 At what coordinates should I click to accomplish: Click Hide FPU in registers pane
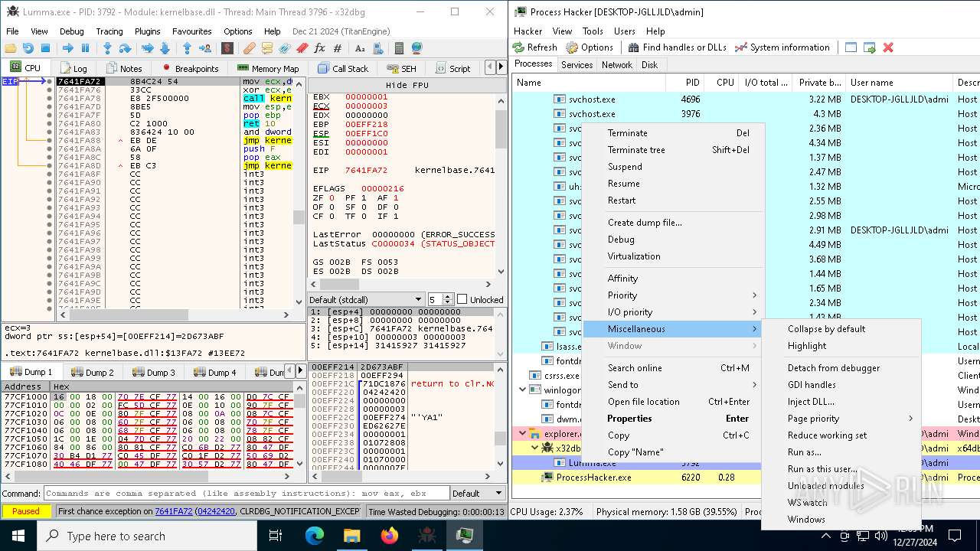click(407, 85)
